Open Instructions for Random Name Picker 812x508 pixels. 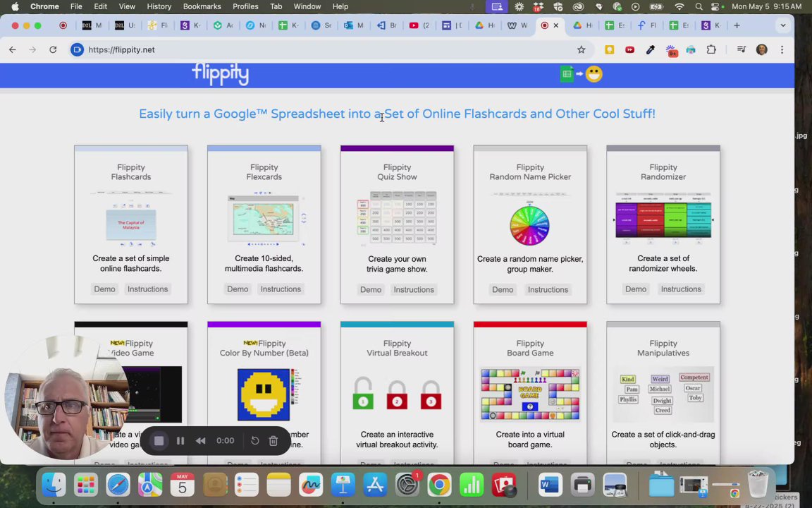(x=548, y=290)
